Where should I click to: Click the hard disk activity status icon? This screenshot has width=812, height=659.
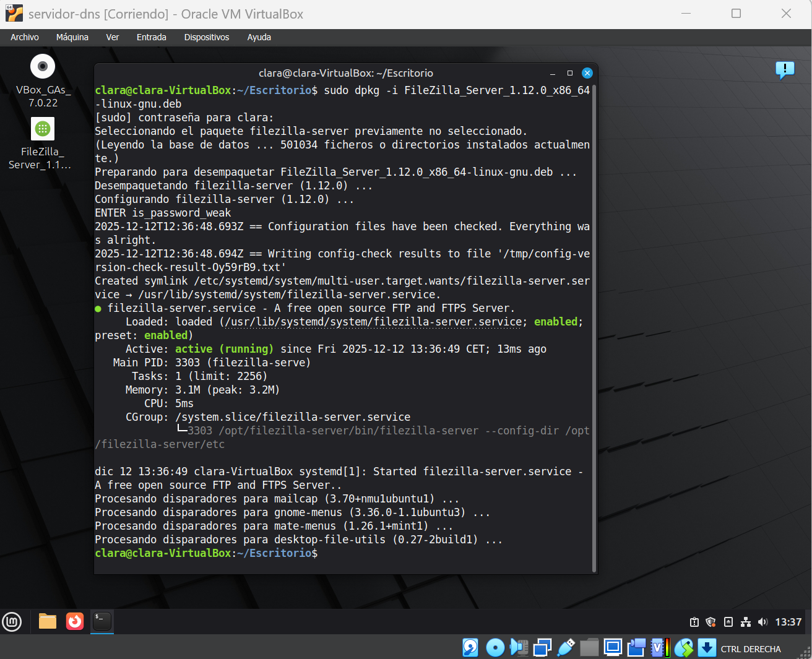pos(470,648)
